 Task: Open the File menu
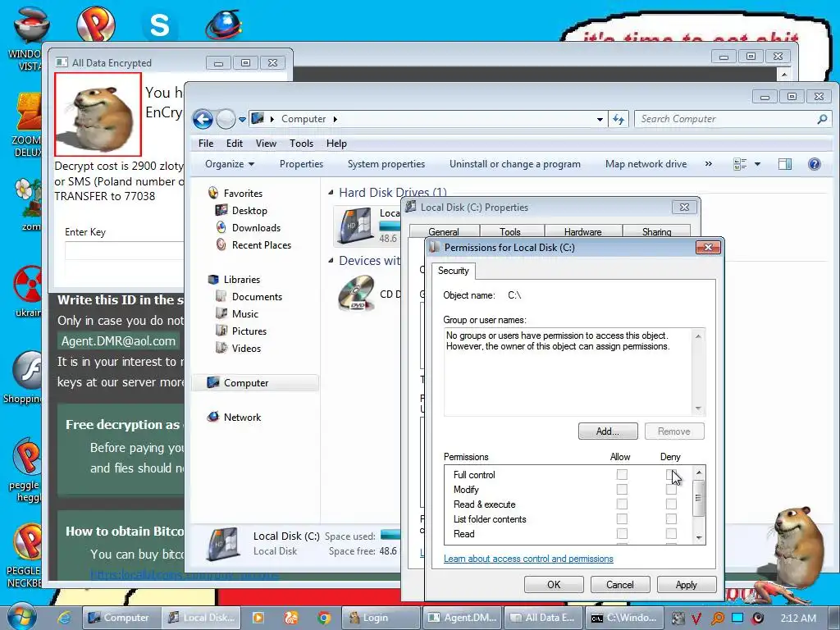click(x=206, y=144)
